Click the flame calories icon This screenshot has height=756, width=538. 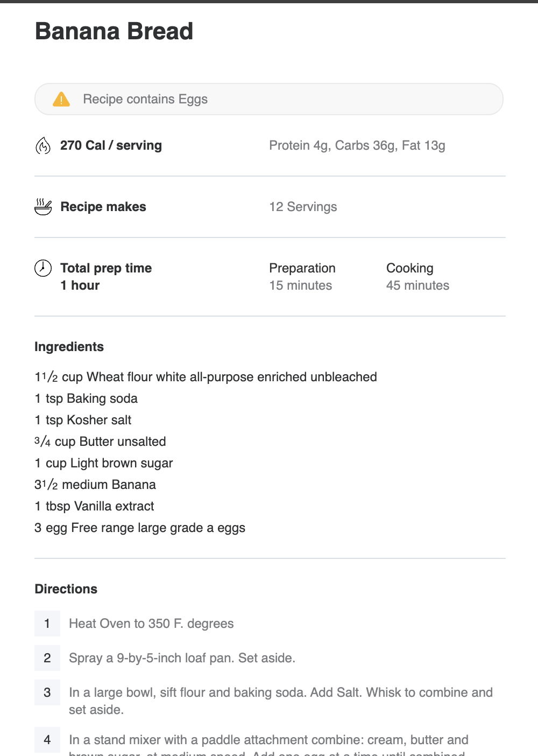(x=43, y=145)
